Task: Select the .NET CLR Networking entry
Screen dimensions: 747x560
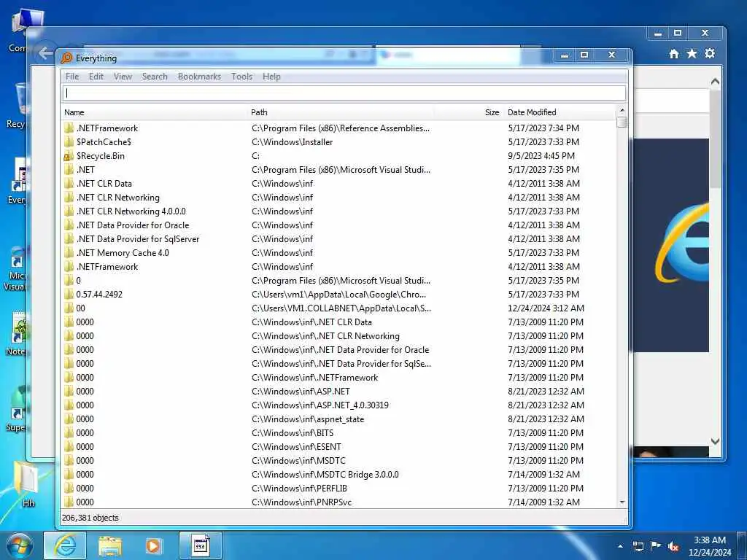Action: 117,198
